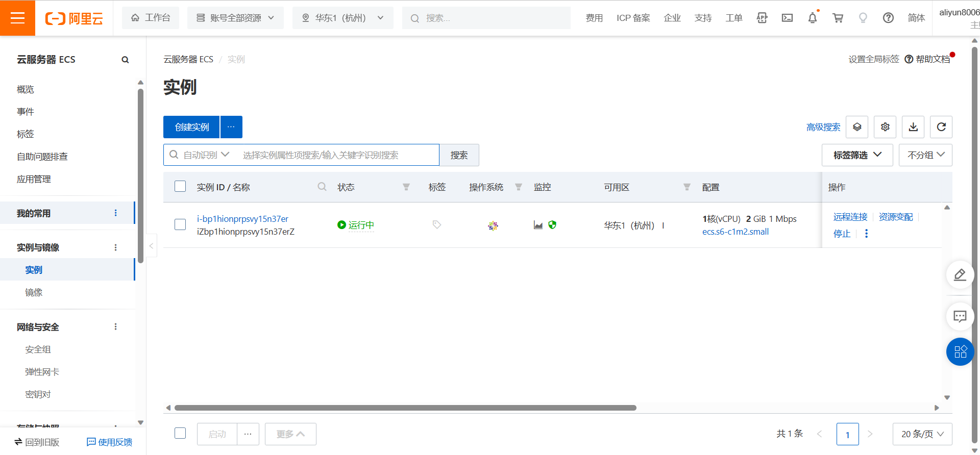
Task: Open the 20 条/页 page size dropdown
Action: click(x=922, y=434)
